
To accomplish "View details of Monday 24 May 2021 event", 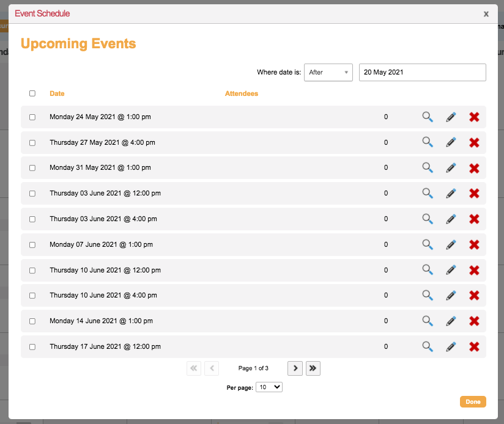I will point(428,117).
